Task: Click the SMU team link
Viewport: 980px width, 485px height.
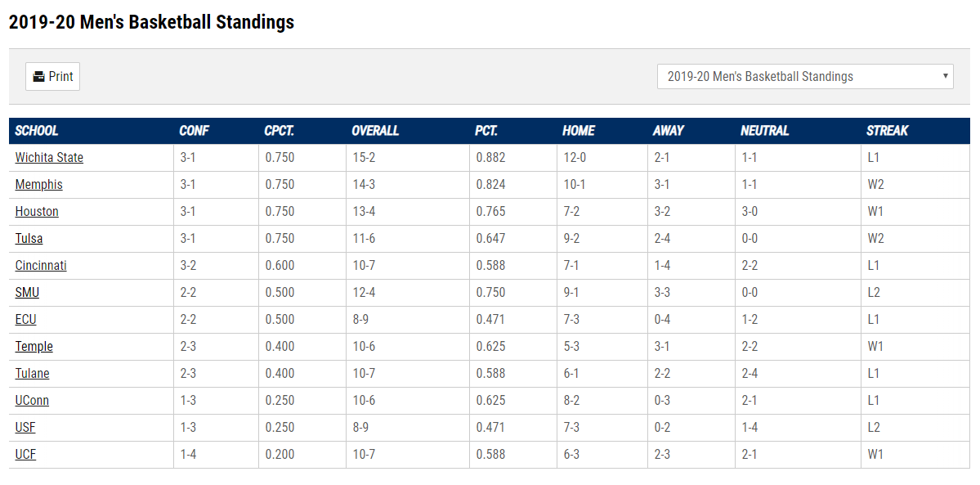Action: (27, 293)
